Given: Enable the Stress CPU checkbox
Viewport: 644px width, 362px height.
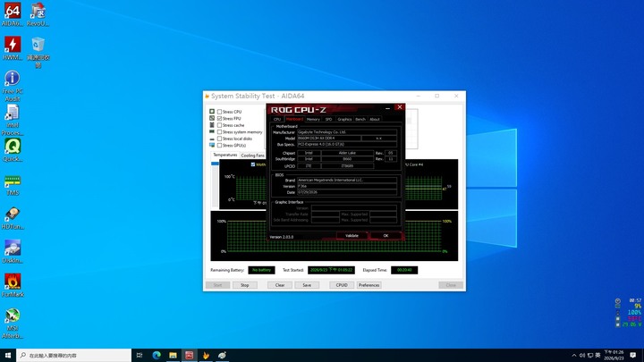Looking at the screenshot, I should tap(219, 112).
